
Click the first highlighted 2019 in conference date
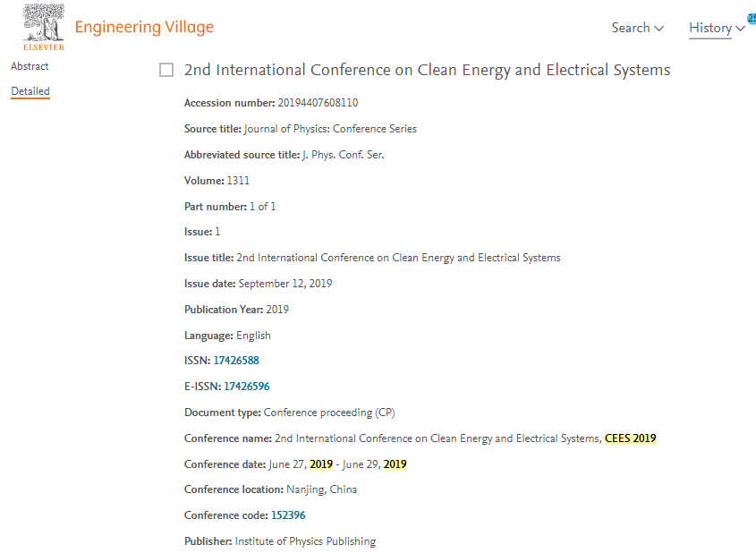pyautogui.click(x=321, y=464)
